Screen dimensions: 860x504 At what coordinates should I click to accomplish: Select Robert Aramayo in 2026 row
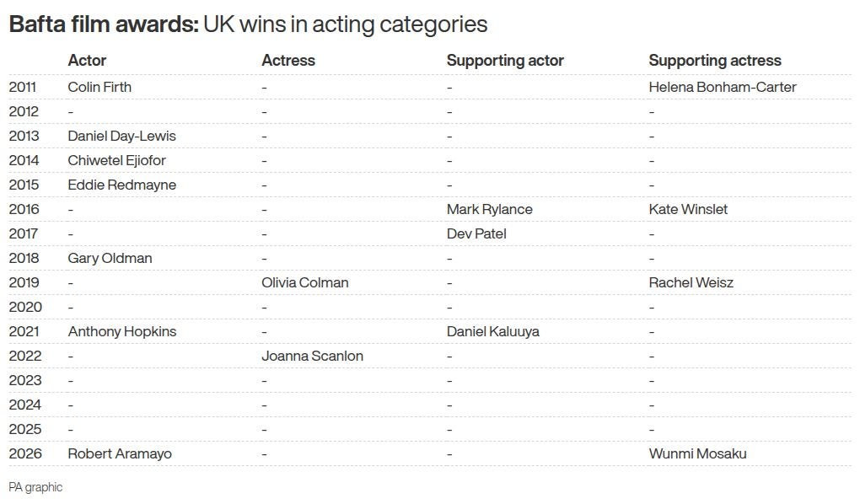point(120,453)
